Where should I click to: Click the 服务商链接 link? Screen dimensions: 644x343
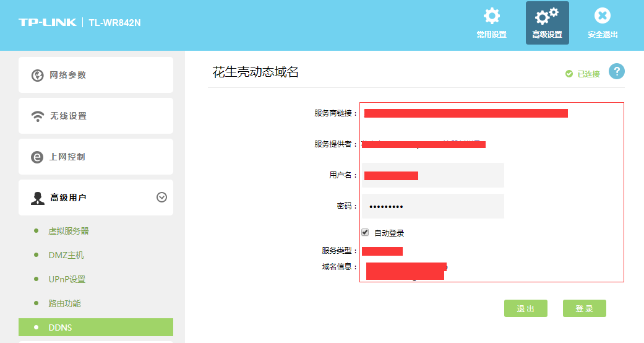point(466,113)
